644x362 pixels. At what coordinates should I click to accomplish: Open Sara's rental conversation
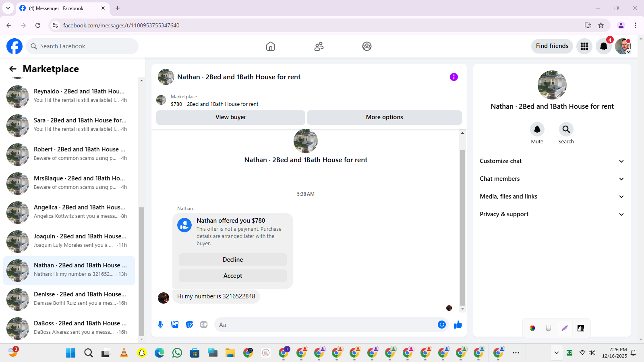[x=69, y=126]
